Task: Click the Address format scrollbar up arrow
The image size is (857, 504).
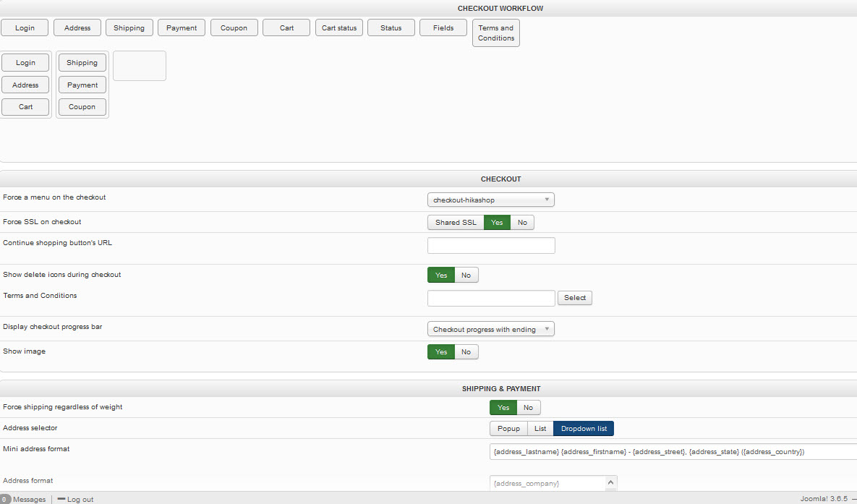Action: pyautogui.click(x=611, y=482)
